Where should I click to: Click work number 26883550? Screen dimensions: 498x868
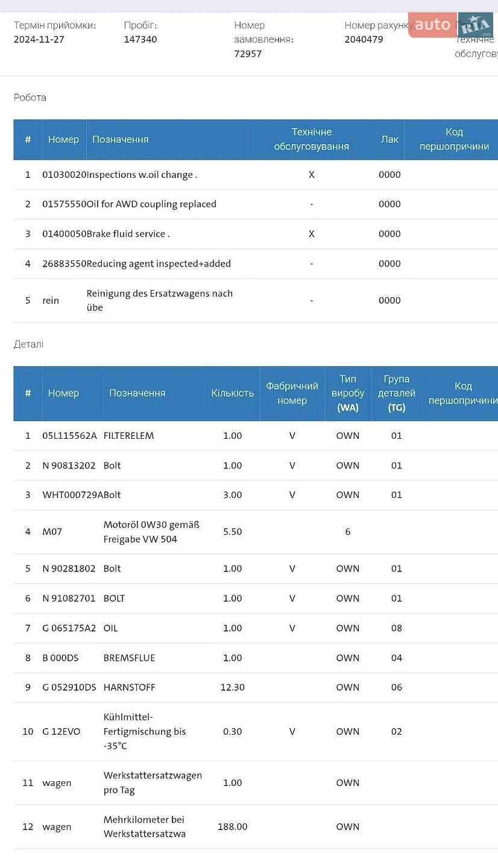[x=65, y=263]
